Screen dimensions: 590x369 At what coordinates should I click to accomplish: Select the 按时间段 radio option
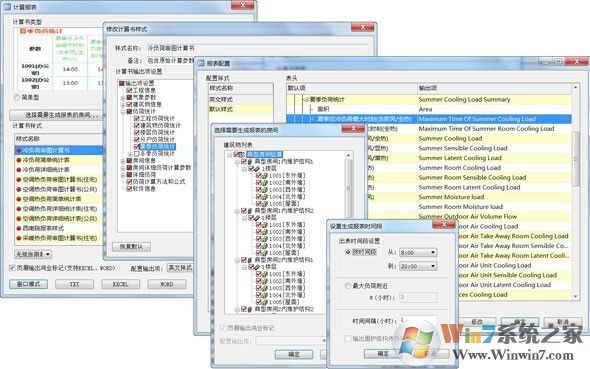coord(348,252)
